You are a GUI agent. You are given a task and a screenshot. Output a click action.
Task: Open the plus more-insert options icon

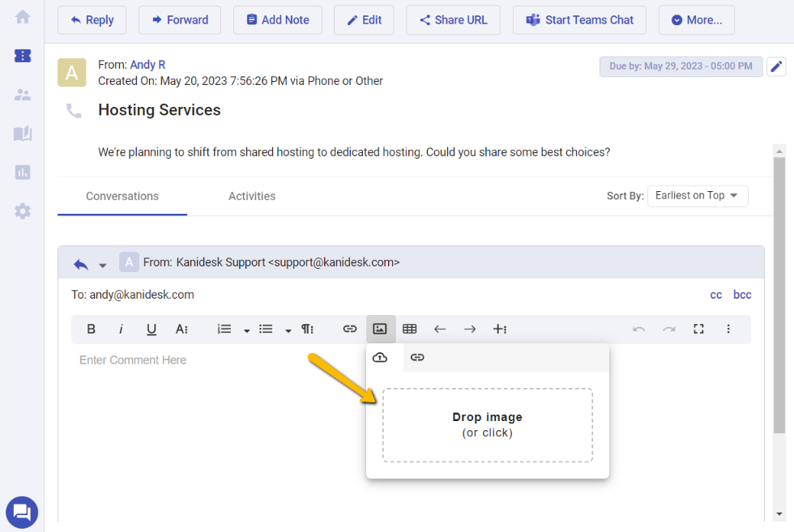coord(500,329)
